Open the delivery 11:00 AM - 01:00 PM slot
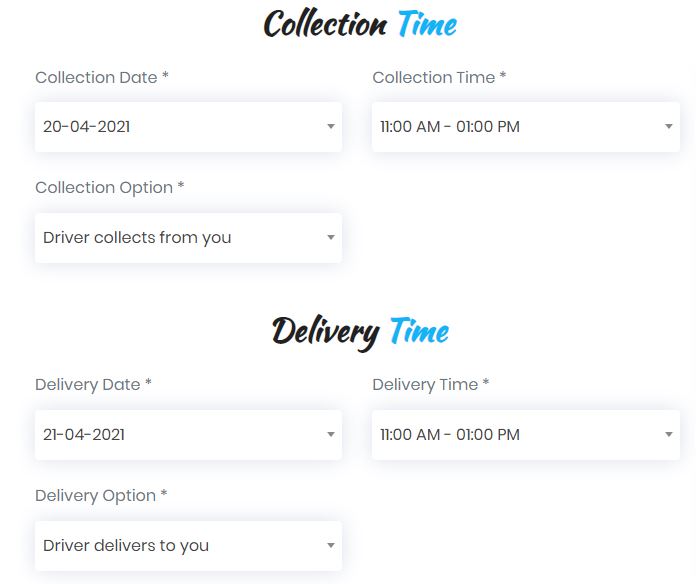 click(x=526, y=435)
